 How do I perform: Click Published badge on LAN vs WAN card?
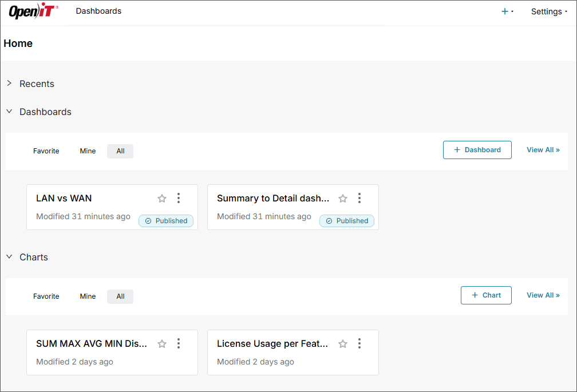coord(166,221)
